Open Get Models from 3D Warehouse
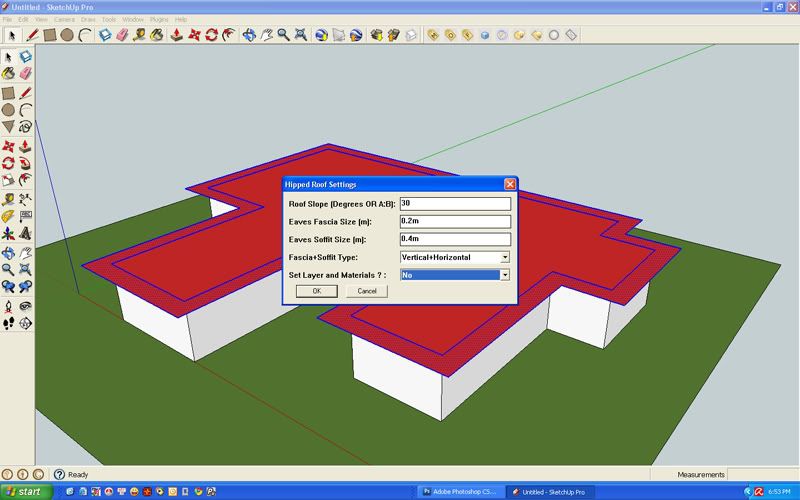Screen dimensions: 800x500 [377, 35]
